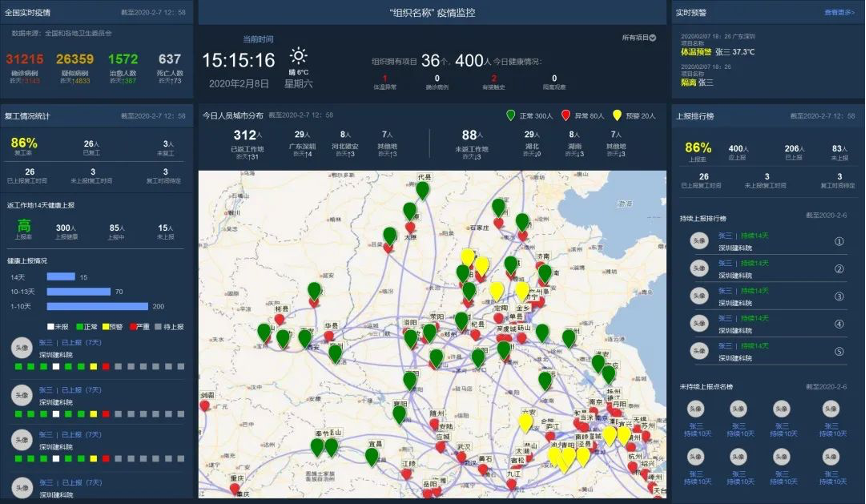Click rank badge ③ in 持续上报排行榜
Image resolution: width=866 pixels, height=504 pixels.
839,296
